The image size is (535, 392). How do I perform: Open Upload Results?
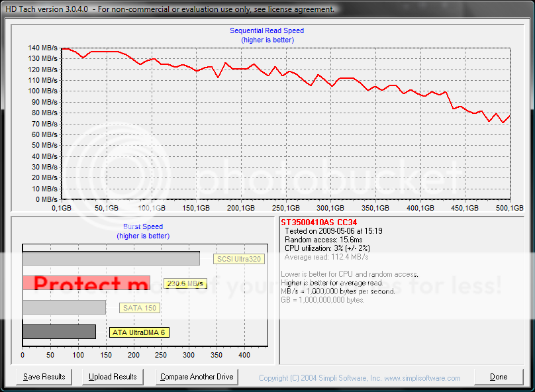point(113,377)
